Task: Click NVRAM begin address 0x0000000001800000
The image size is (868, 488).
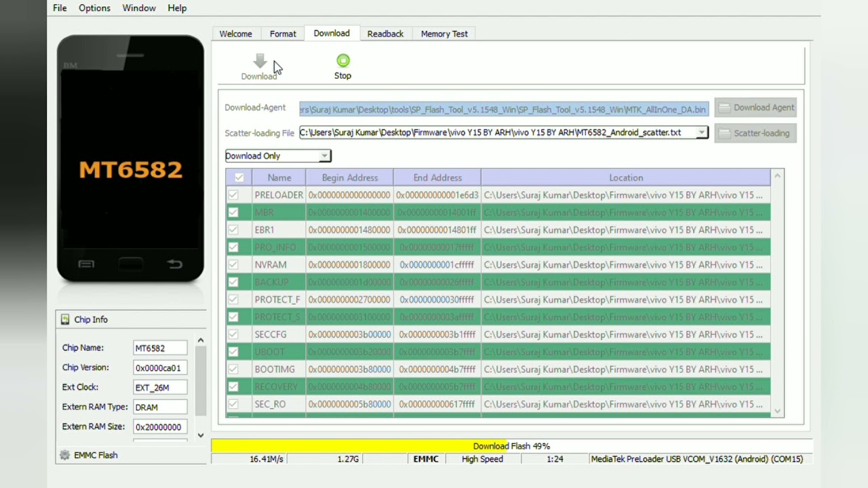Action: point(349,265)
